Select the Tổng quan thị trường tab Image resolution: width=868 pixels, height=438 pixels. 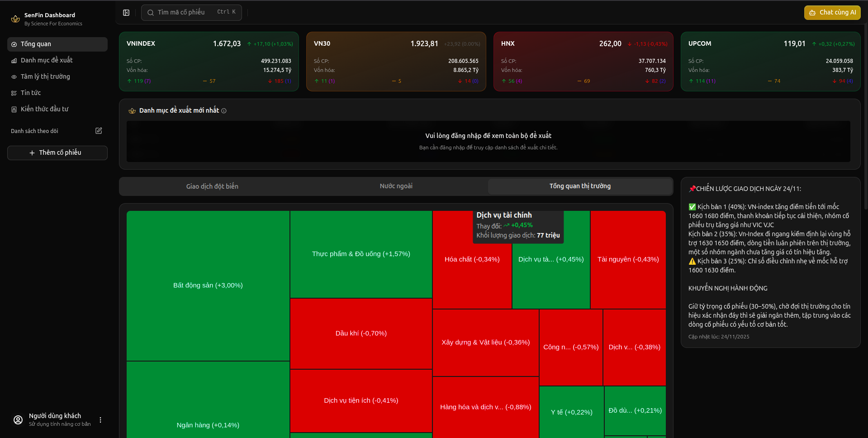(x=580, y=186)
